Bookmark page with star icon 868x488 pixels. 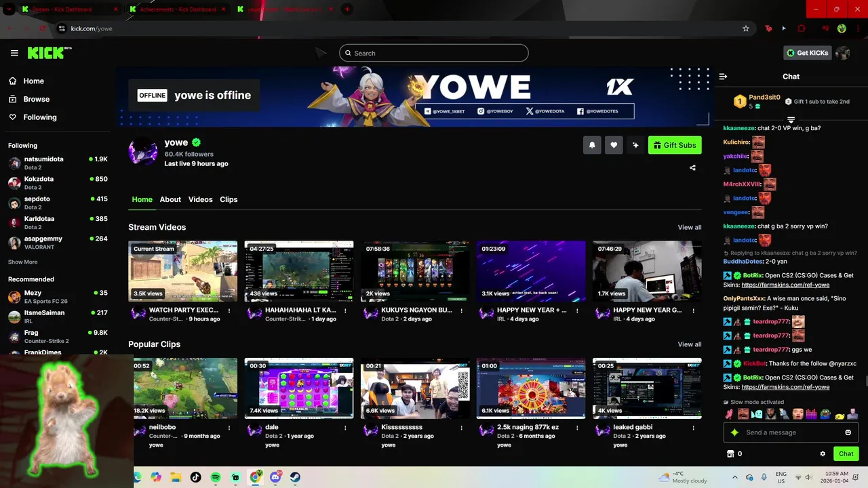(x=746, y=28)
